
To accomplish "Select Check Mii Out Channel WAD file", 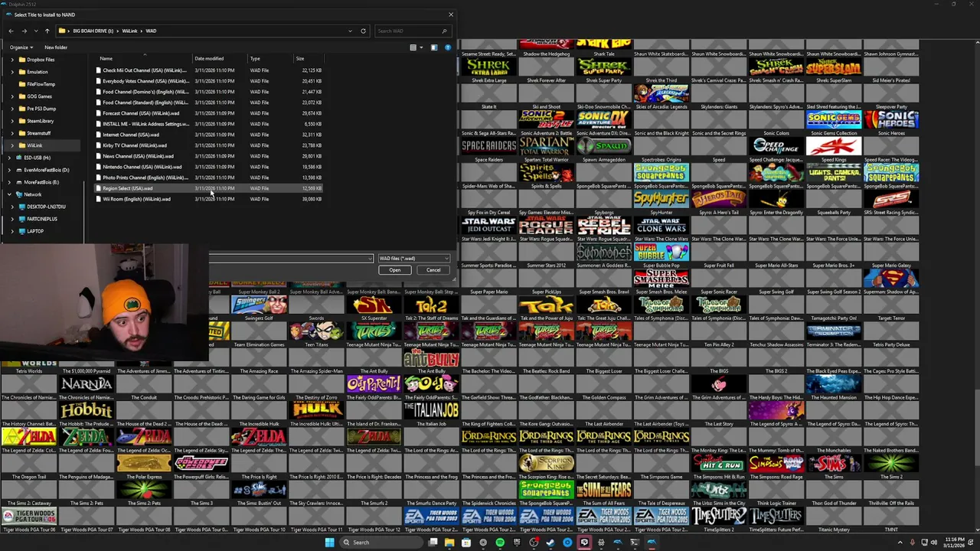I will [x=208, y=70].
